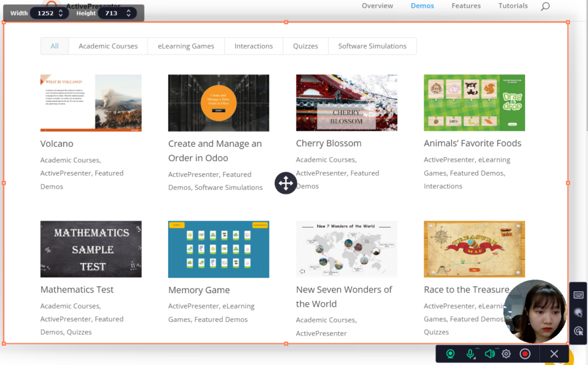Open the website search magnifier
This screenshot has width=588, height=365.
(x=545, y=7)
